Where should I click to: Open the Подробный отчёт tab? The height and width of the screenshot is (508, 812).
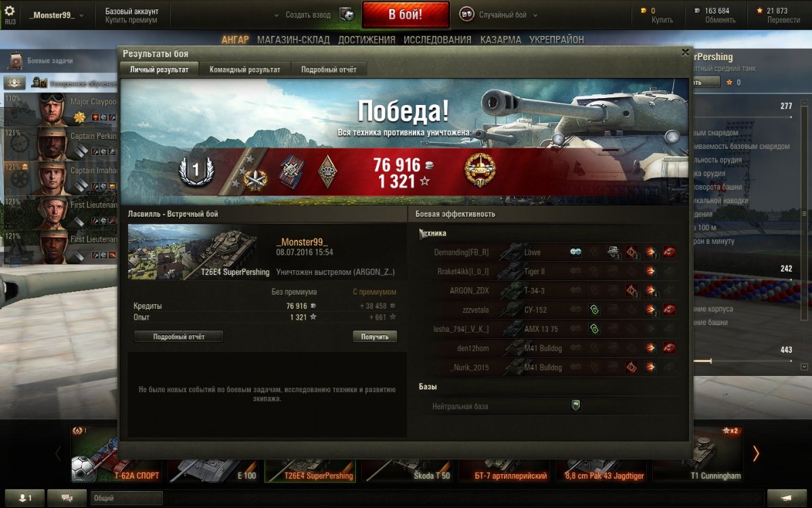tap(329, 69)
